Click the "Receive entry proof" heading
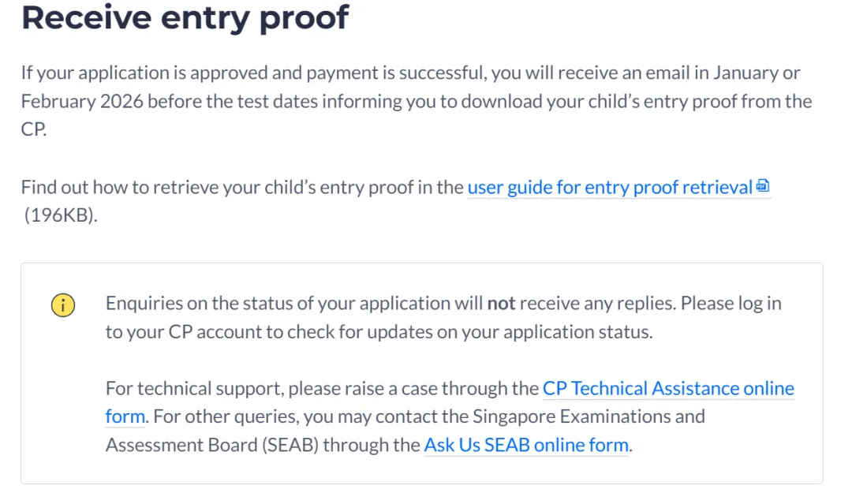The height and width of the screenshot is (504, 852). pos(185,17)
